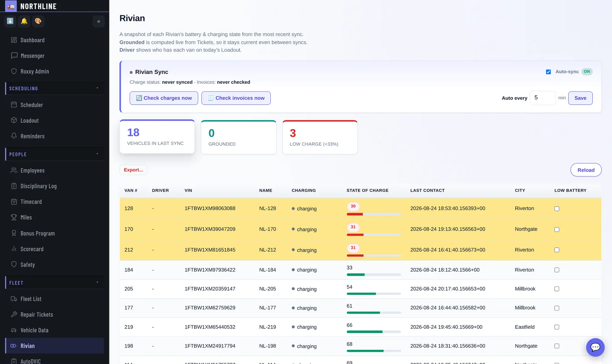The image size is (612, 364).
Task: Open the theme palette icon
Action: pyautogui.click(x=38, y=21)
